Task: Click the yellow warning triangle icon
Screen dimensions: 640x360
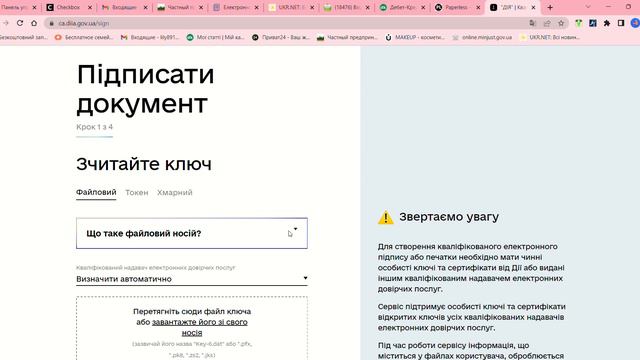Action: 386,218
